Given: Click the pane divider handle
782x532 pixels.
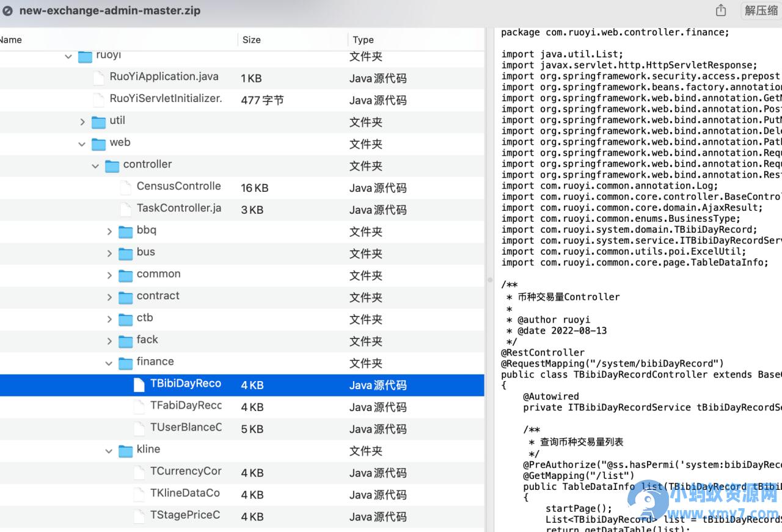Looking at the screenshot, I should [489, 280].
